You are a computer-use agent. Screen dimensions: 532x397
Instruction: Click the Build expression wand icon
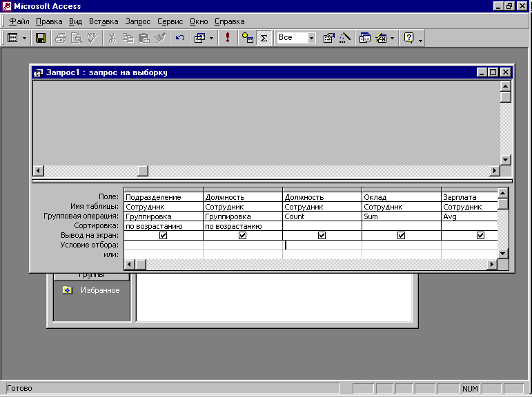pyautogui.click(x=344, y=38)
